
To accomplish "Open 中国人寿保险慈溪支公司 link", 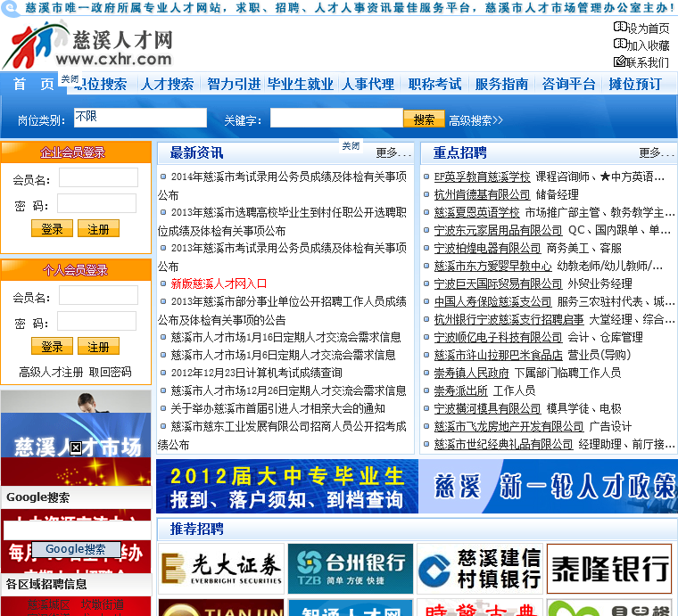I will 493,301.
